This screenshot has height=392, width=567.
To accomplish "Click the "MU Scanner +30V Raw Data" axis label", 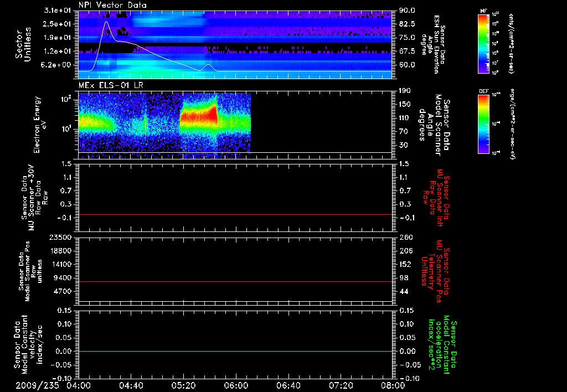I will click(34, 198).
